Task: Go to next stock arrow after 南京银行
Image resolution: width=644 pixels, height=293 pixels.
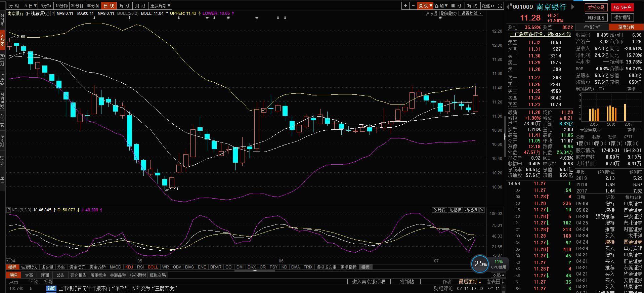Action: [573, 7]
